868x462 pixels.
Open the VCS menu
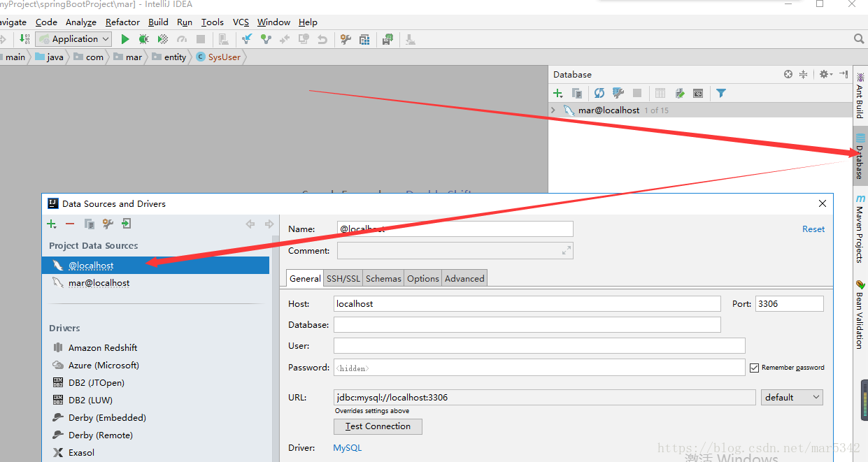[241, 22]
